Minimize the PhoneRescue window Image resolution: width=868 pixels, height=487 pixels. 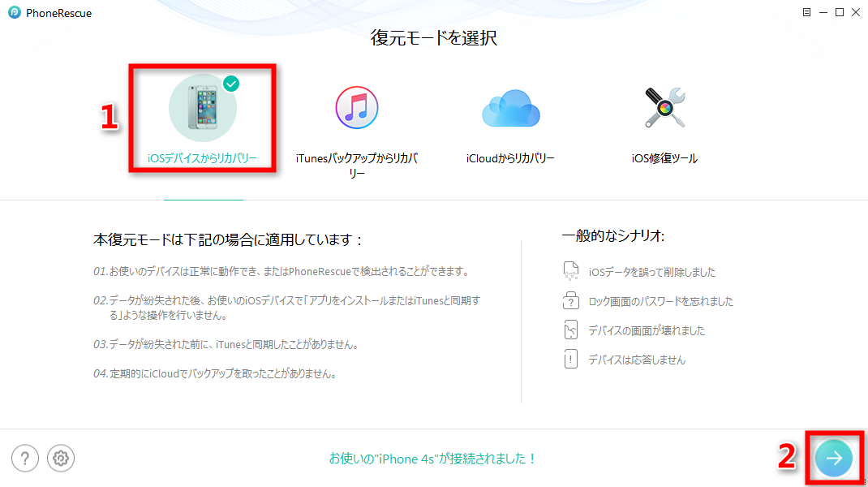(x=823, y=12)
